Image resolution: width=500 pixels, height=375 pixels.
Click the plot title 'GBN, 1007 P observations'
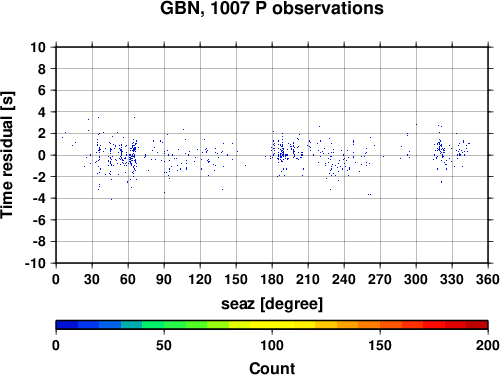272,8
